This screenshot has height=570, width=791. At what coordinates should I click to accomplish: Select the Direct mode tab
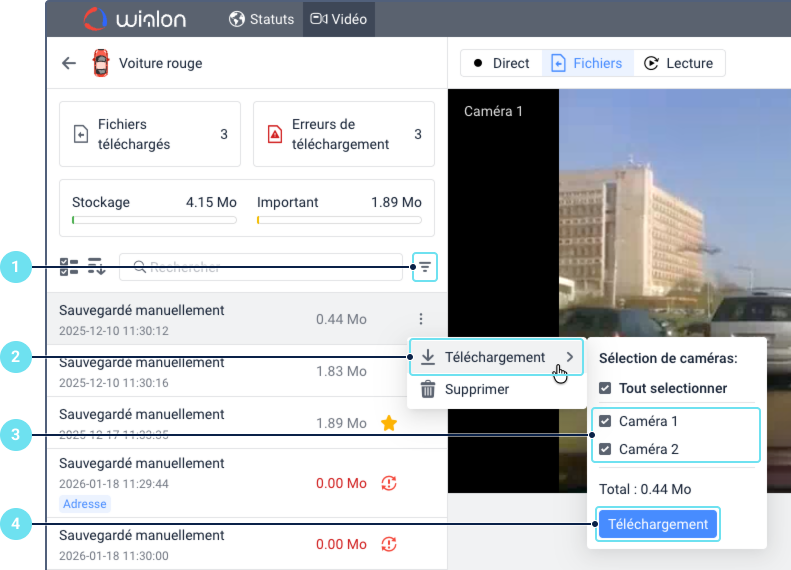(502, 63)
